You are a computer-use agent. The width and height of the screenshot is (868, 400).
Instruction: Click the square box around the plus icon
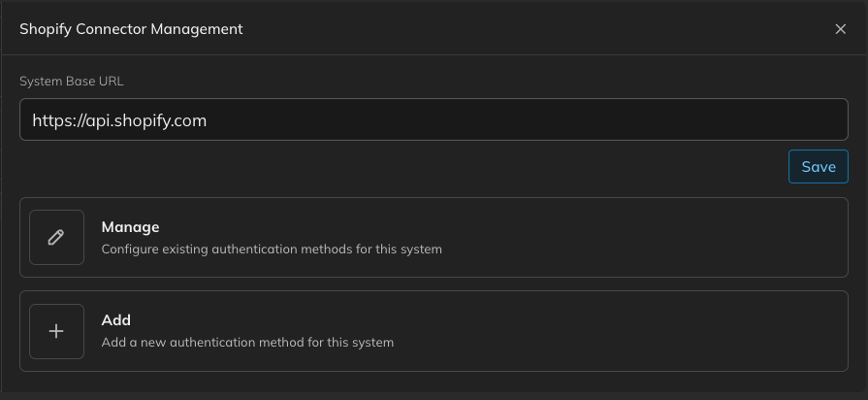[56, 331]
